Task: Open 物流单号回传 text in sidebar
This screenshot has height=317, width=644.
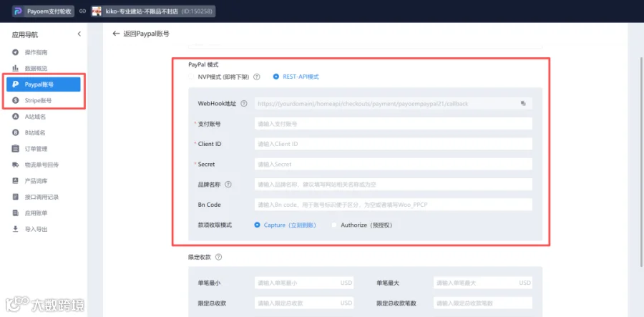Action: [x=42, y=165]
